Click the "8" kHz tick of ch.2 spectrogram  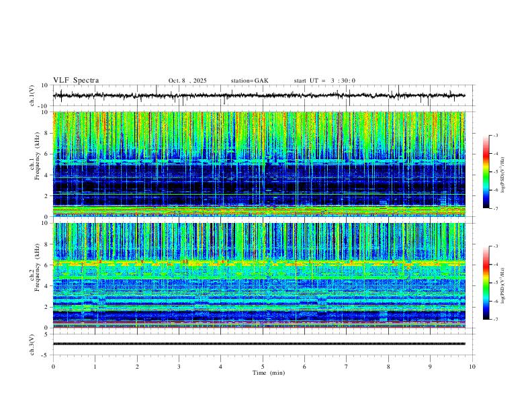(47, 244)
